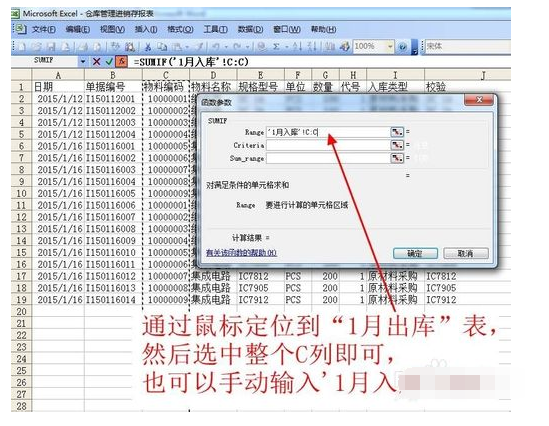Click the Sum_range input field
Viewport: 549px width, 426px height.
click(x=327, y=158)
